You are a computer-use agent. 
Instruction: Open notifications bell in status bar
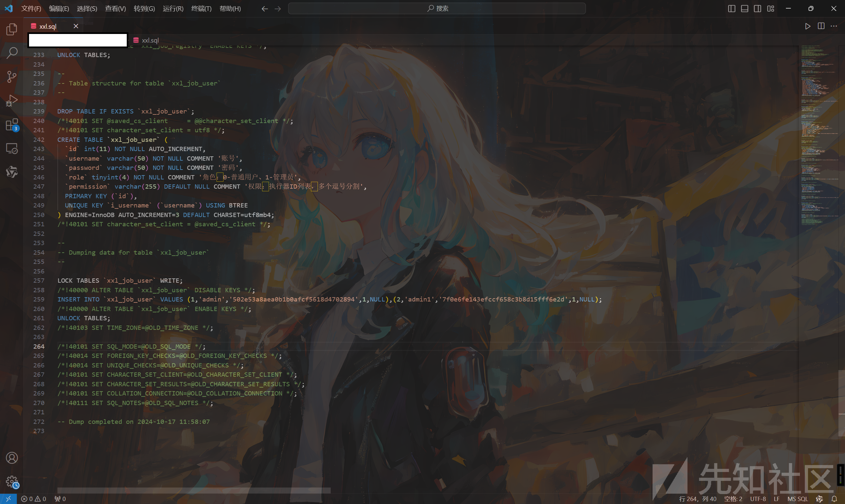(834, 499)
